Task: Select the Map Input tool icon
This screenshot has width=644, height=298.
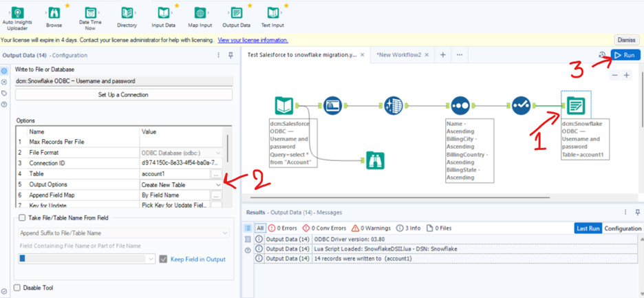Action: (200, 13)
